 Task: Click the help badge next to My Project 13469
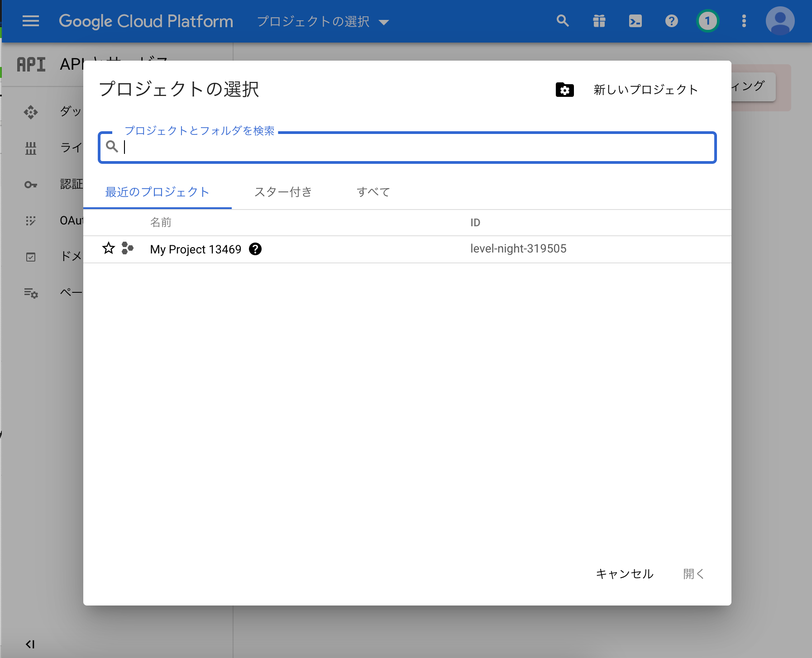click(x=256, y=249)
